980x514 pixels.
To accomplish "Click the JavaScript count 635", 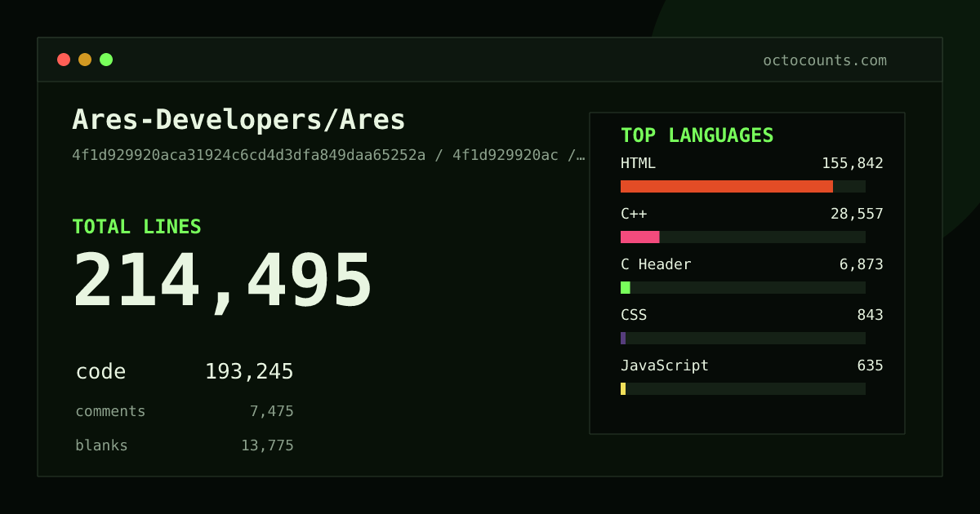I will point(871,366).
